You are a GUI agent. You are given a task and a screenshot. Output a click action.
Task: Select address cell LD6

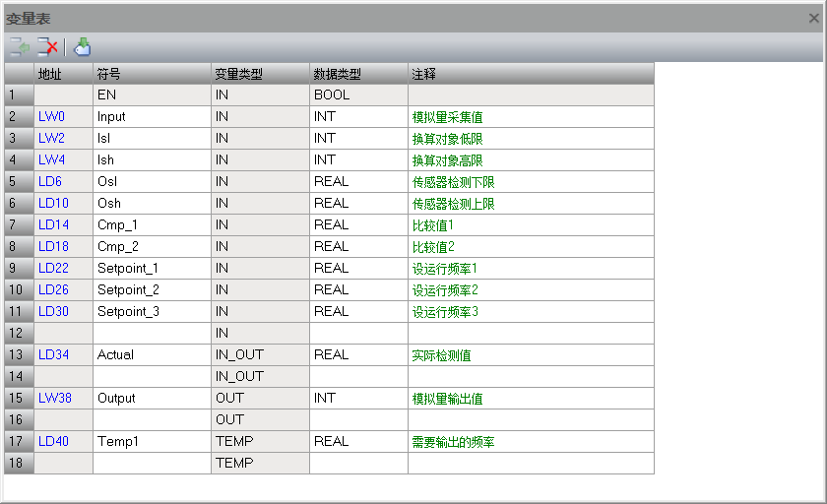point(63,181)
